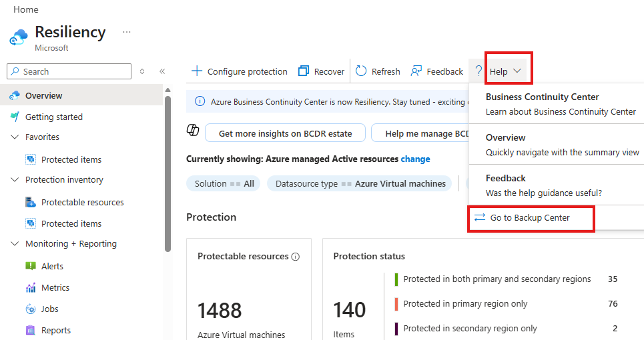Screen dimensions: 644x340
Task: Click the Reports icon in sidebar
Action: point(31,330)
